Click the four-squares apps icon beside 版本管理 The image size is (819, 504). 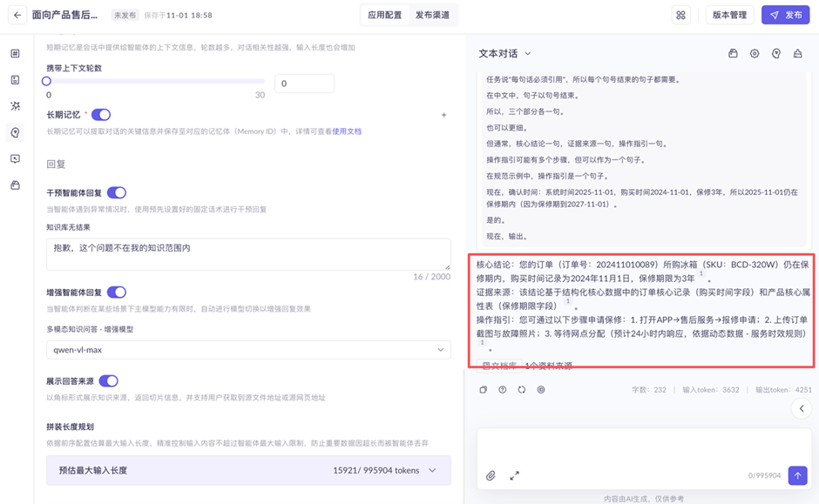coord(680,15)
